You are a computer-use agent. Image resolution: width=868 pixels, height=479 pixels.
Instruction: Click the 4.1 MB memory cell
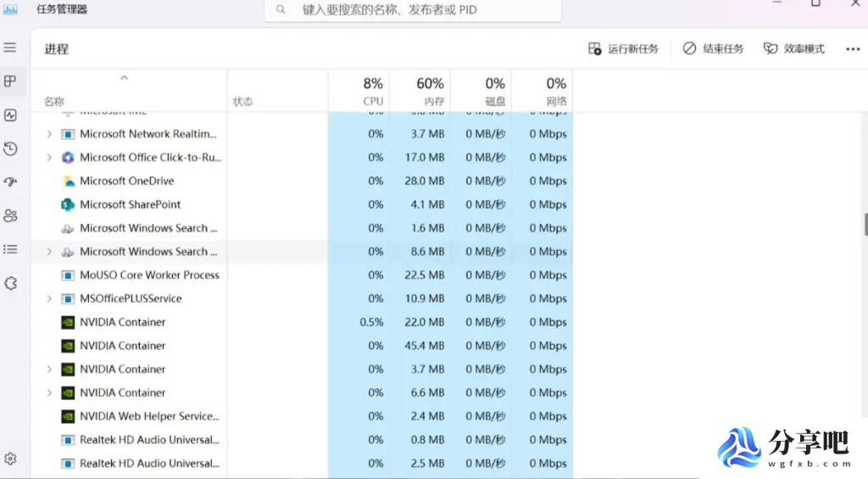click(x=420, y=204)
